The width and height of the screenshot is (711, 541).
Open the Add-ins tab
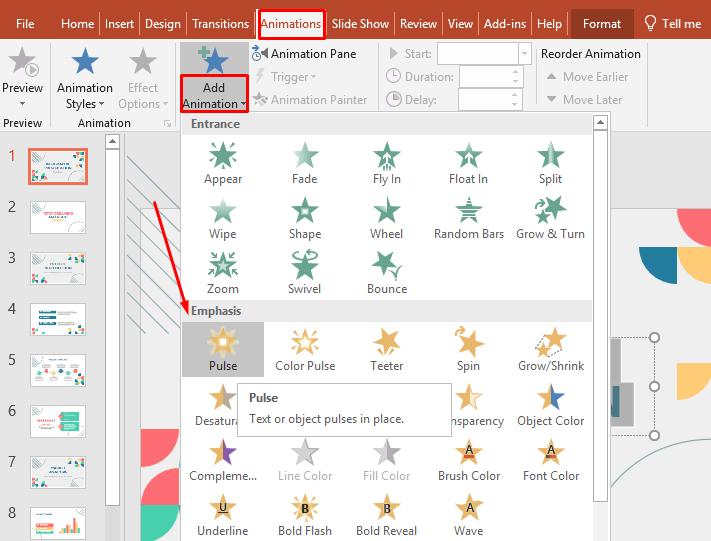(x=505, y=24)
